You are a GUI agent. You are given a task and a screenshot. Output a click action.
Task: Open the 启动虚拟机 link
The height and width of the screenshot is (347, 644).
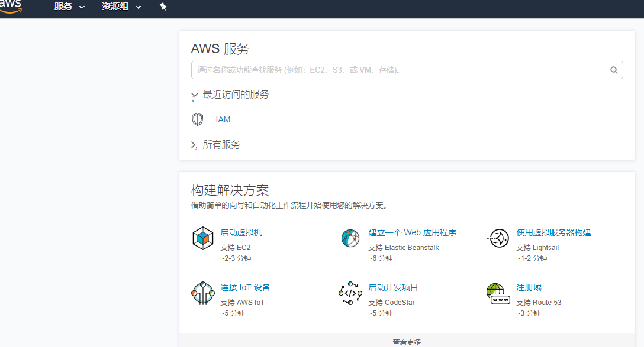pyautogui.click(x=241, y=232)
